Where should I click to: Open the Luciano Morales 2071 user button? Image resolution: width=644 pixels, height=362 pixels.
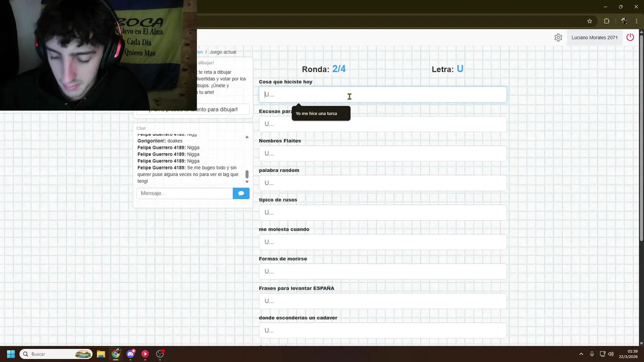pos(594,38)
